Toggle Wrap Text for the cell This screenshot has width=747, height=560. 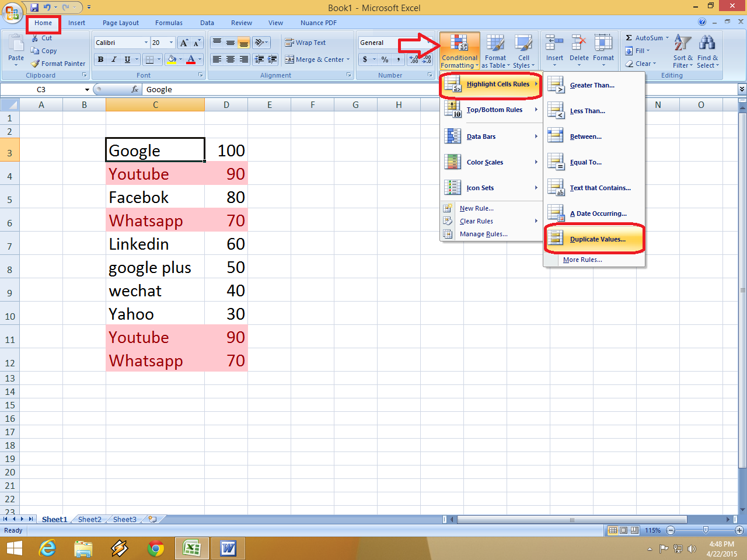tap(305, 43)
